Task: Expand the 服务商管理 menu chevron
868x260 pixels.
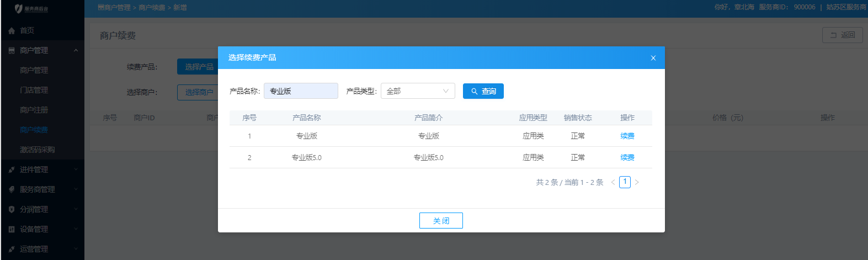Action: click(76, 190)
